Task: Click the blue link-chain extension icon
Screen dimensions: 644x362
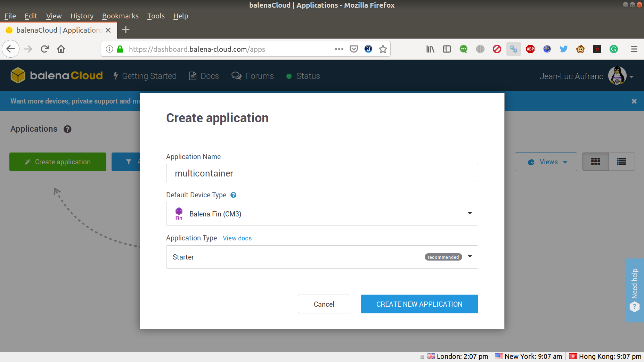Action: pos(514,49)
